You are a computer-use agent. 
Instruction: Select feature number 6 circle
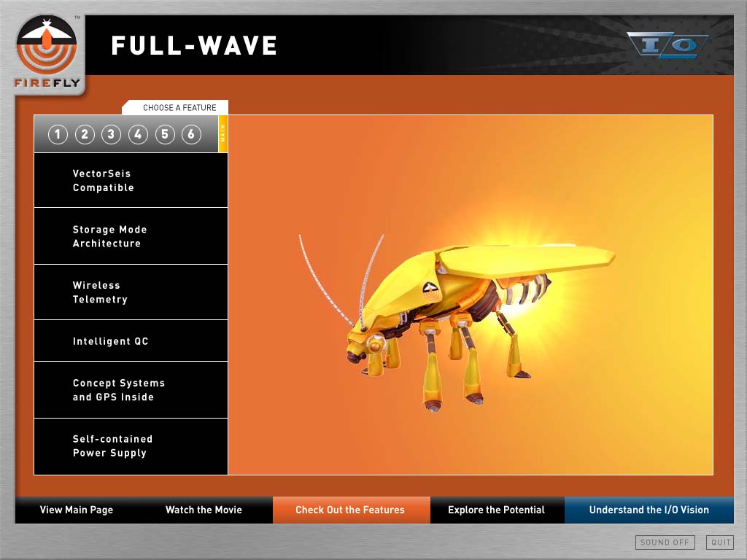click(x=191, y=134)
